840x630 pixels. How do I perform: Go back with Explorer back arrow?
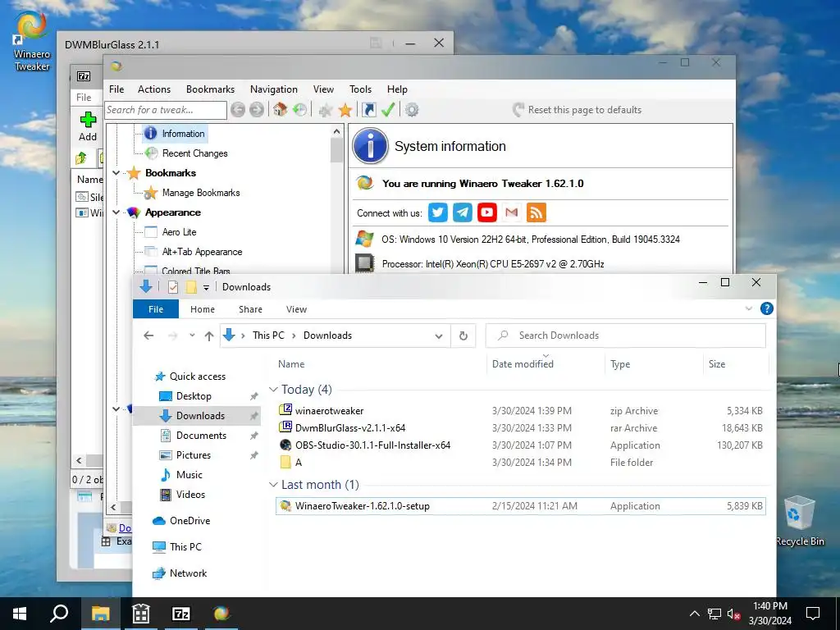[148, 336]
